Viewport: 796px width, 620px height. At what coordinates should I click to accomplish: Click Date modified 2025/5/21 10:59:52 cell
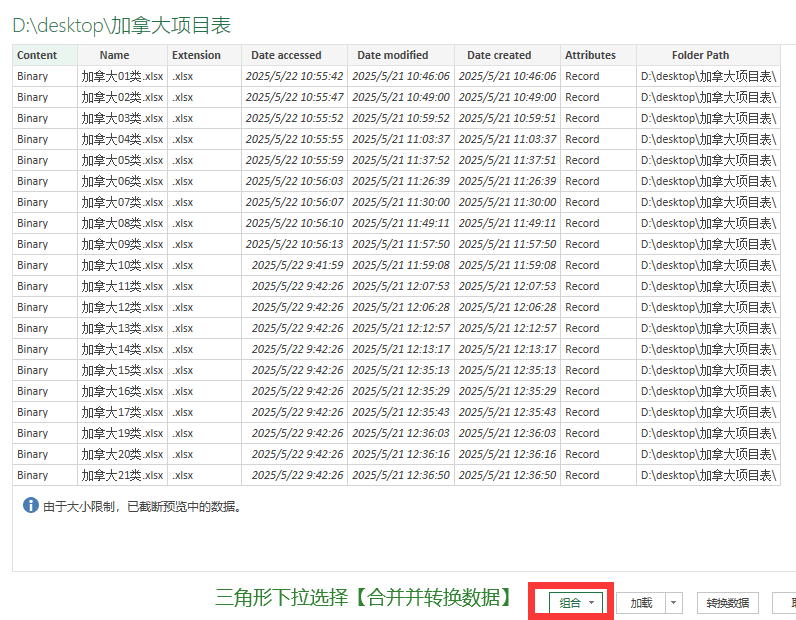(401, 118)
